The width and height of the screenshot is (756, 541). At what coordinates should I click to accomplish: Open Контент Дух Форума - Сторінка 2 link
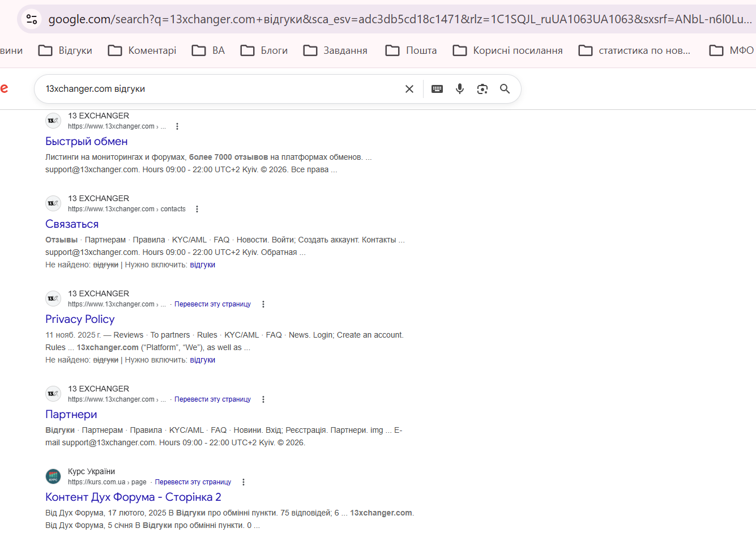(133, 497)
